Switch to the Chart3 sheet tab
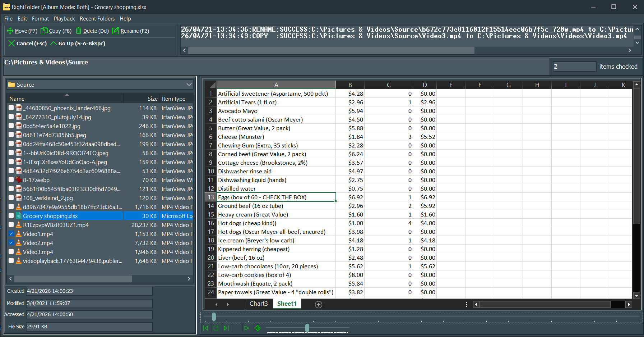 (x=259, y=304)
